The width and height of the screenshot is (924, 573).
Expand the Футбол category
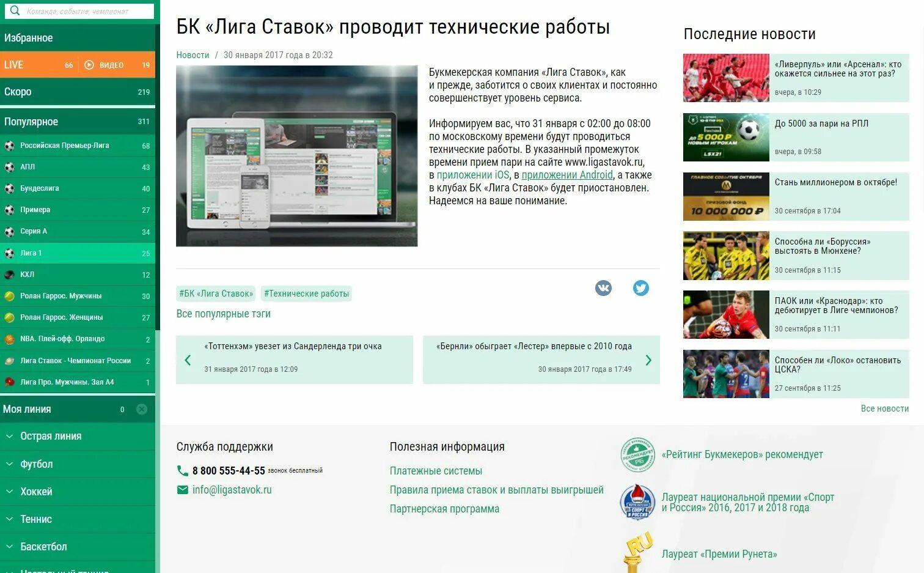coord(78,464)
